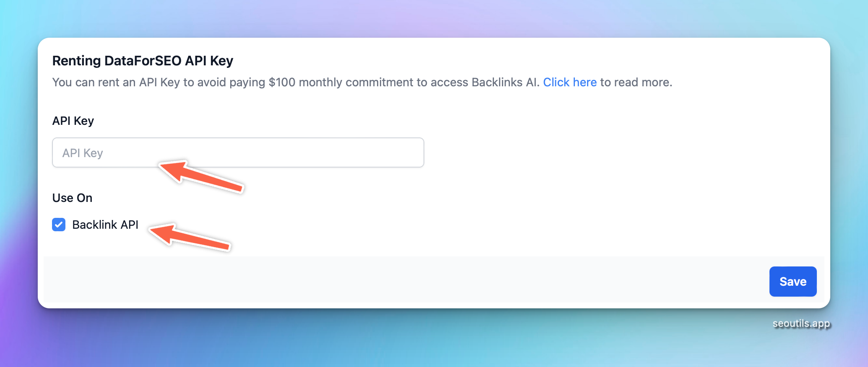Click the $100 amount in the description
This screenshot has width=868, height=367.
click(x=282, y=82)
